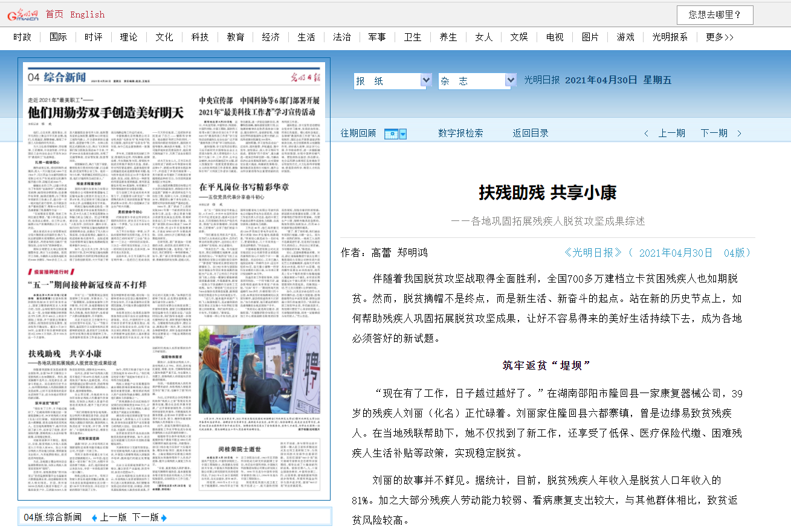Open 更多>> in navigation bar
791x532 pixels.
[x=719, y=37]
